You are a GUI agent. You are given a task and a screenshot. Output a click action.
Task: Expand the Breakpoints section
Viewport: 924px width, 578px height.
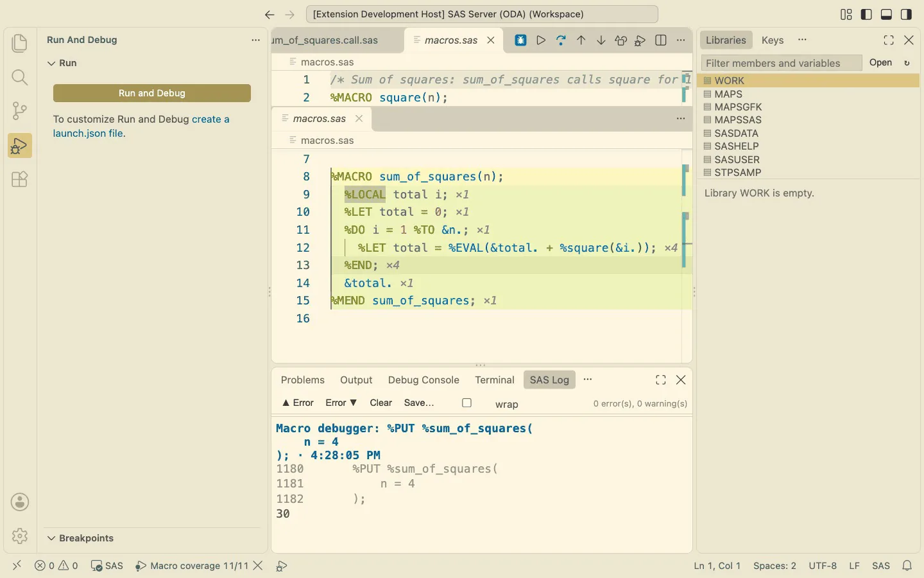tap(81, 538)
